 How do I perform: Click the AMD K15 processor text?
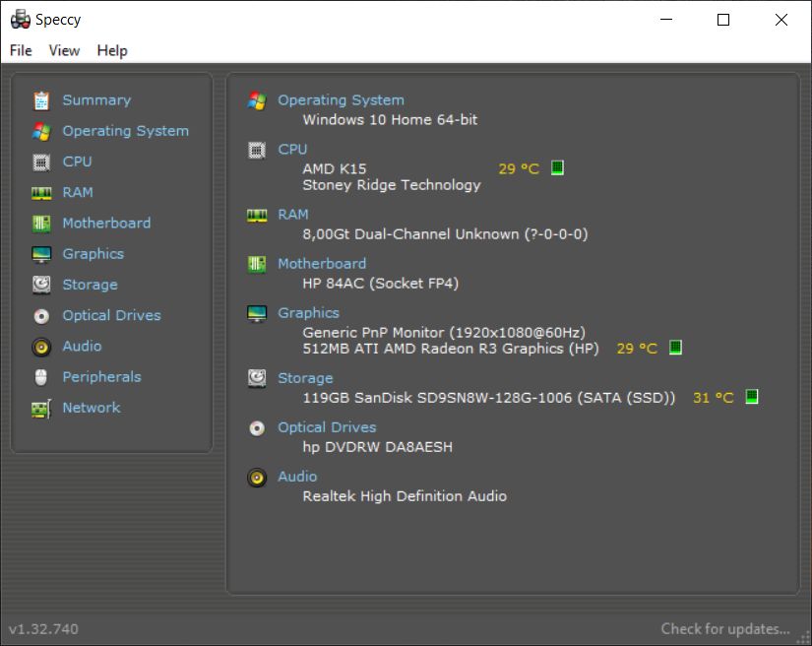(x=335, y=168)
